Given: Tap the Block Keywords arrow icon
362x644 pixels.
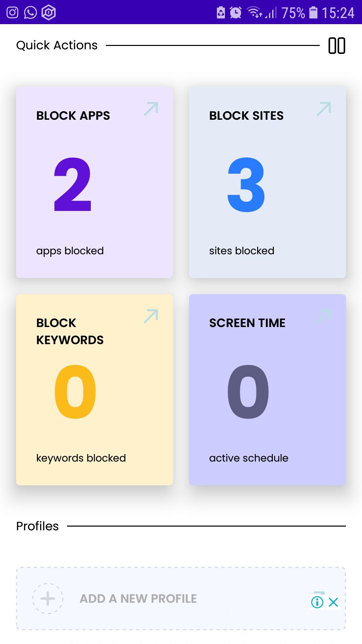Looking at the screenshot, I should 151,316.
